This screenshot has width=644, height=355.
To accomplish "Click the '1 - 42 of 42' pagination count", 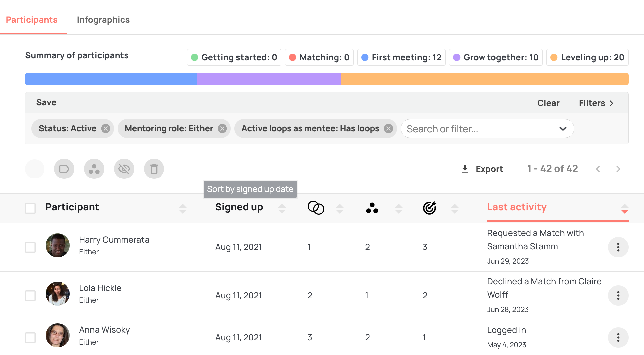I will click(x=552, y=169).
